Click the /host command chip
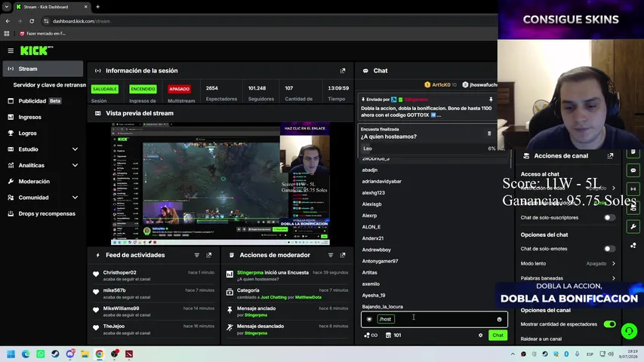644x362 pixels. 386,319
